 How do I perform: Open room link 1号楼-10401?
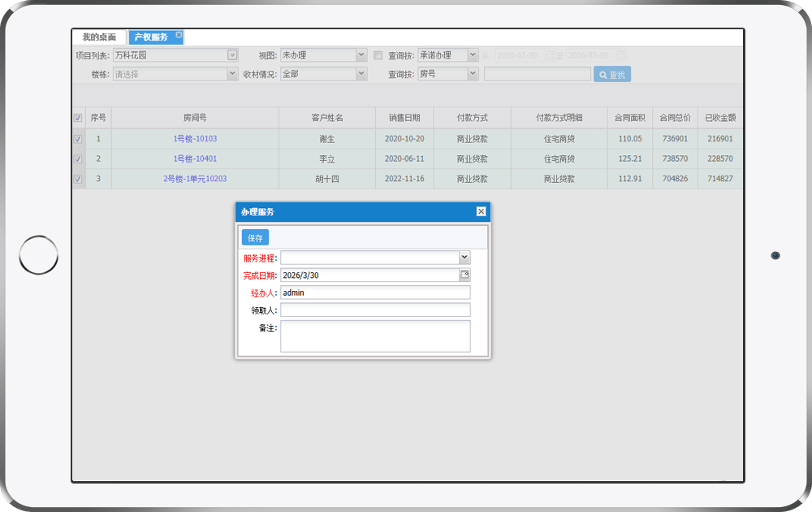tap(195, 158)
